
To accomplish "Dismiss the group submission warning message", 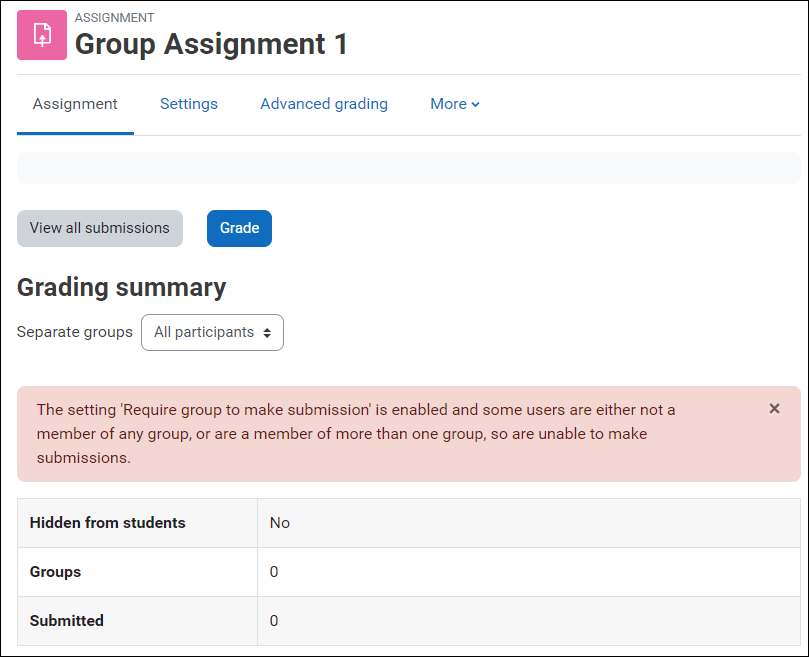I will point(774,408).
